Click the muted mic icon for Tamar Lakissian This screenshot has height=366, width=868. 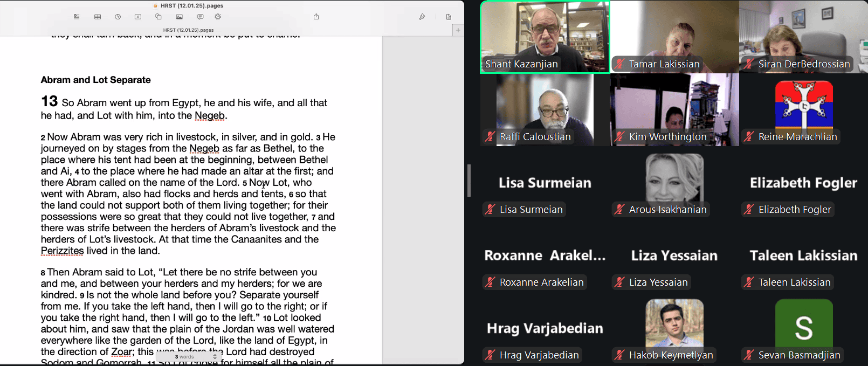pyautogui.click(x=619, y=64)
